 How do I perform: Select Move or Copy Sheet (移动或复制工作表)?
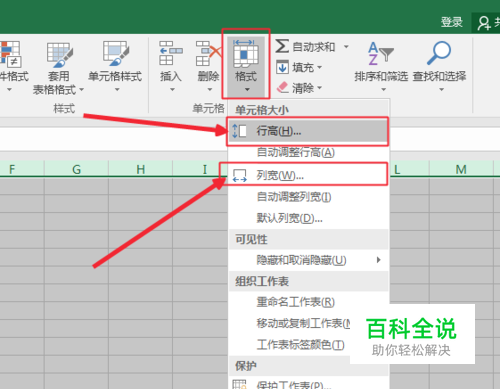coord(289,323)
